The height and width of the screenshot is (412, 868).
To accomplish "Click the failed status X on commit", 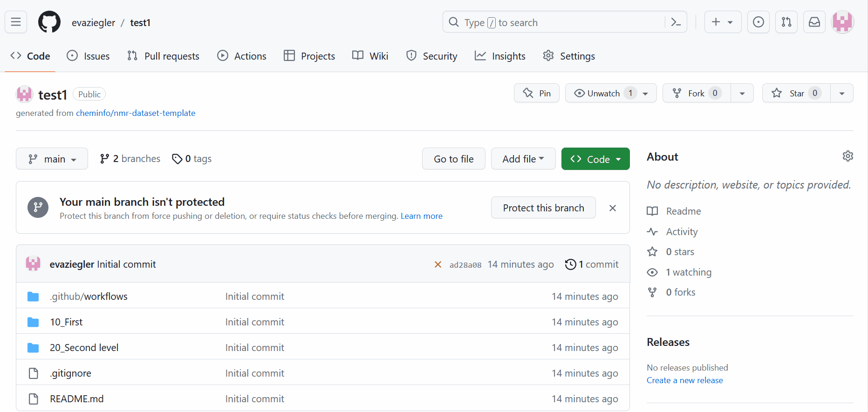I will (x=437, y=264).
